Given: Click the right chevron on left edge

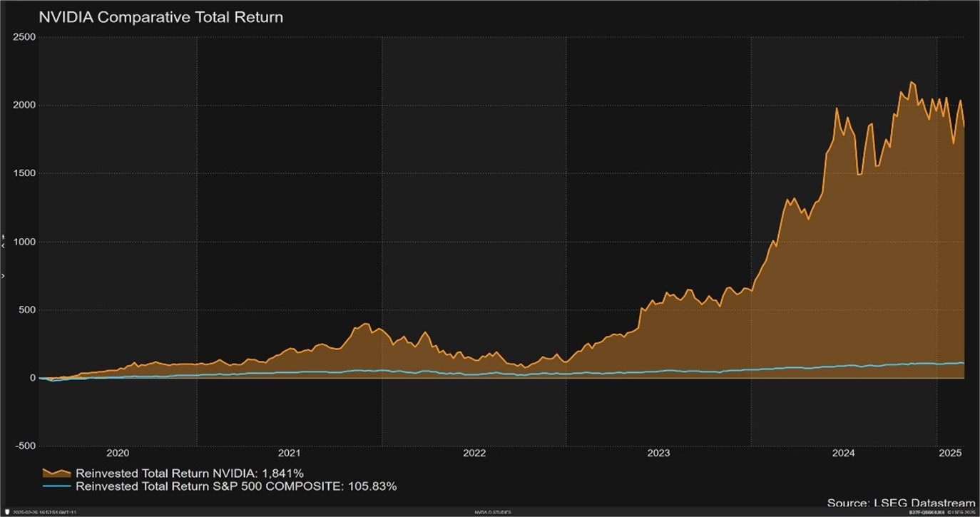Looking at the screenshot, I should [x=3, y=275].
